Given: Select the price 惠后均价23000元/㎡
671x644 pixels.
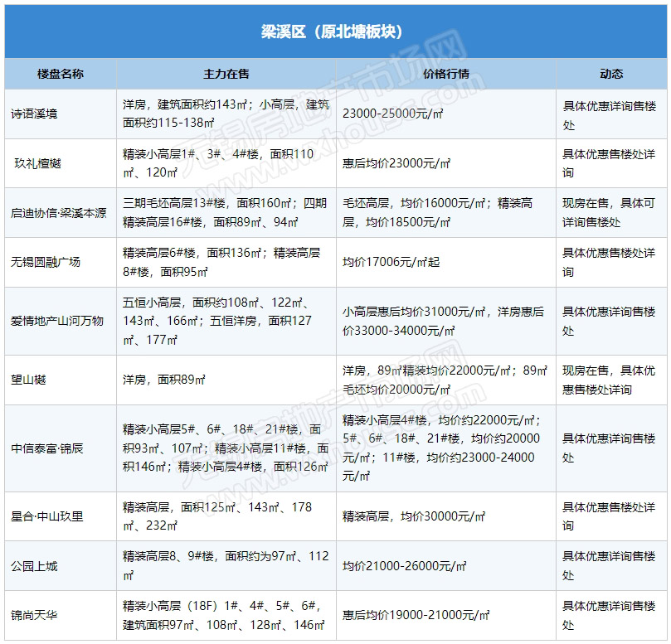Looking at the screenshot, I should [396, 163].
